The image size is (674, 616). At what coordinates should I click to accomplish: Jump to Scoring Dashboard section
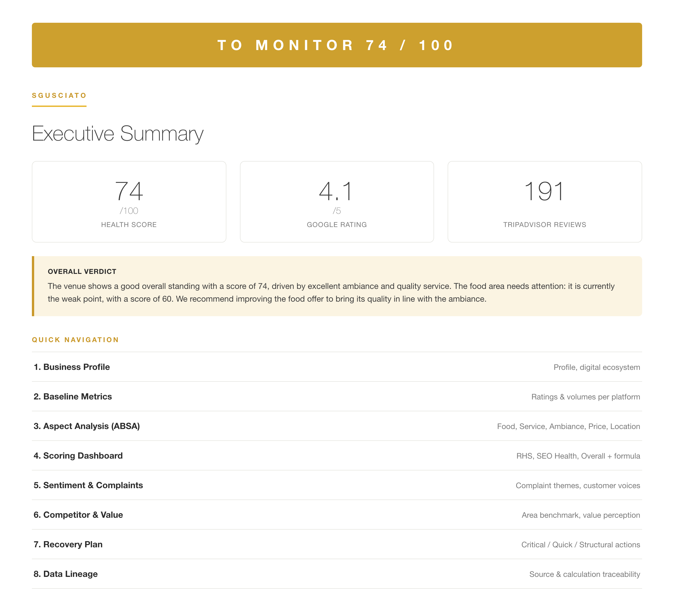pyautogui.click(x=337, y=456)
